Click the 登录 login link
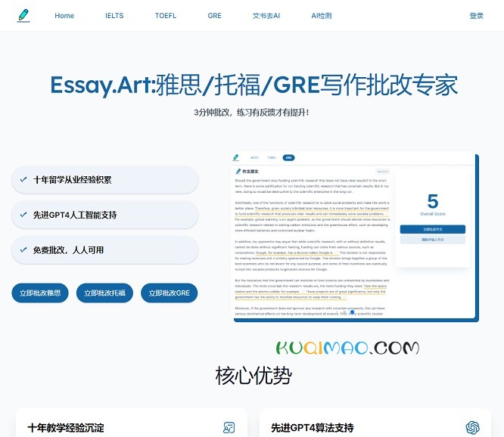 pyautogui.click(x=476, y=16)
